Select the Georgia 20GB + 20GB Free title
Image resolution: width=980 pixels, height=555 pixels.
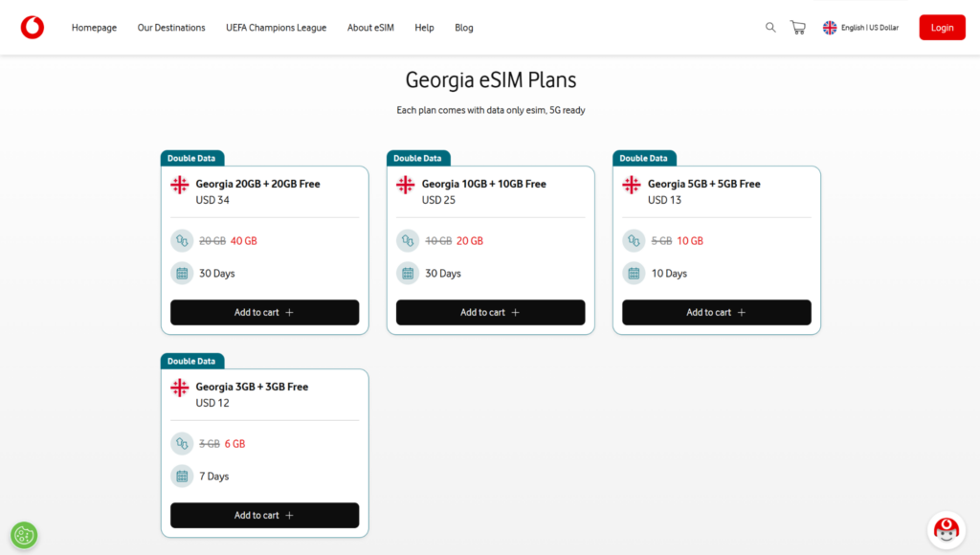point(258,184)
